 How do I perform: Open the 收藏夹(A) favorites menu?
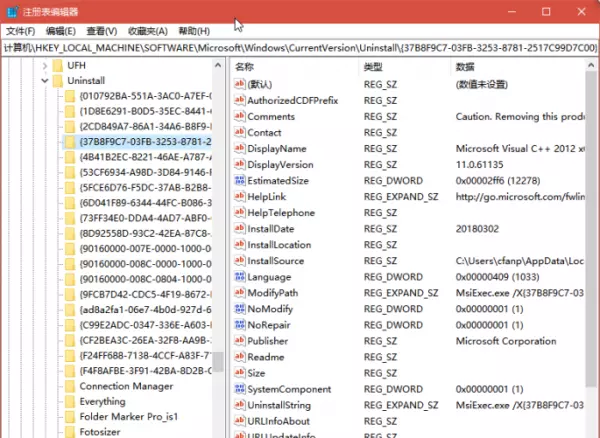[x=148, y=31]
